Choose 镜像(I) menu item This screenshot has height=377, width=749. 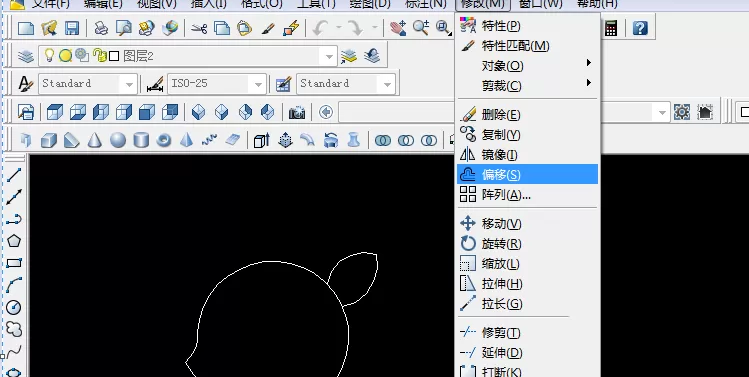pyautogui.click(x=527, y=155)
